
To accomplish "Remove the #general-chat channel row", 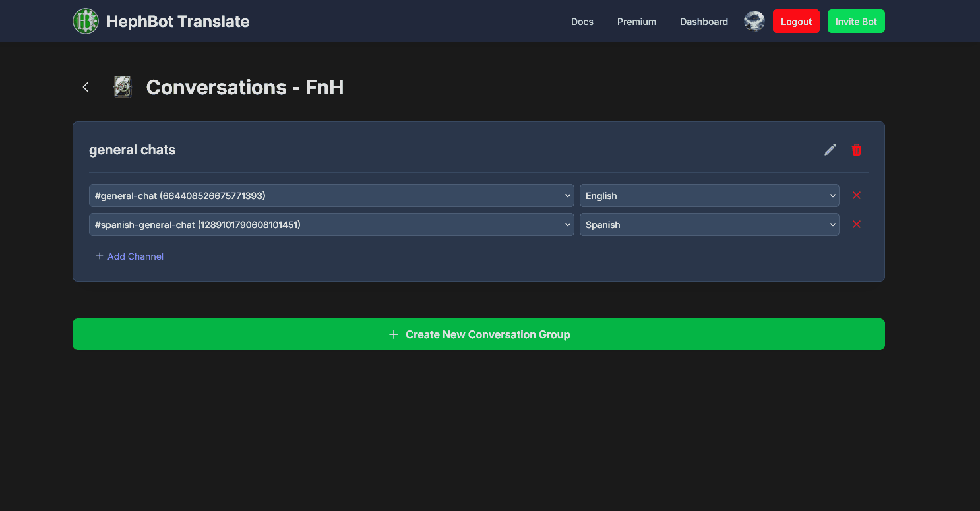I will 857,195.
